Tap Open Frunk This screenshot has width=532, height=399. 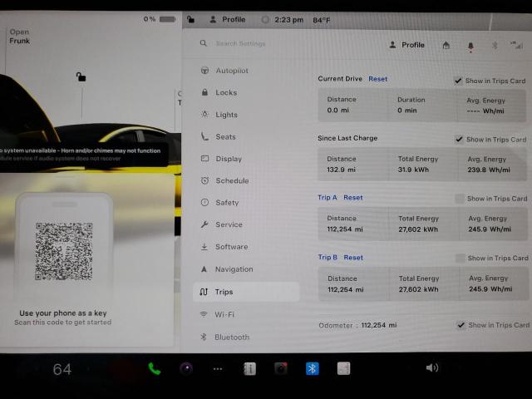click(19, 37)
